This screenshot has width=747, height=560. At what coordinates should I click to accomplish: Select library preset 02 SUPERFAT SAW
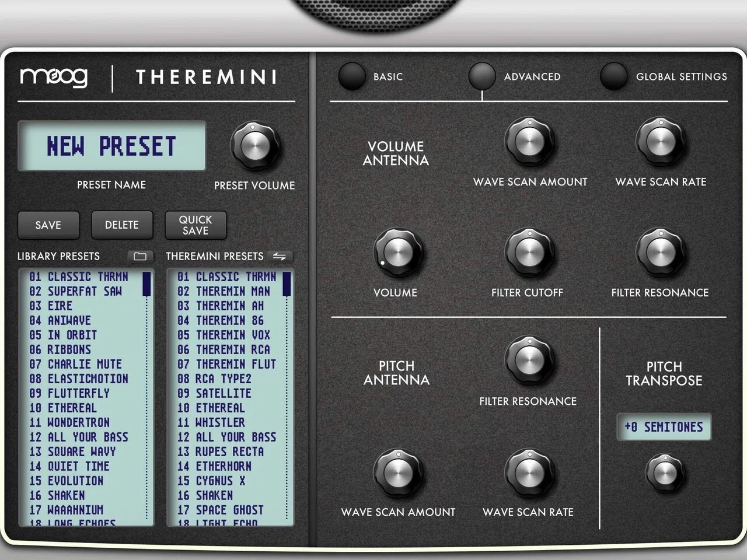tap(76, 291)
